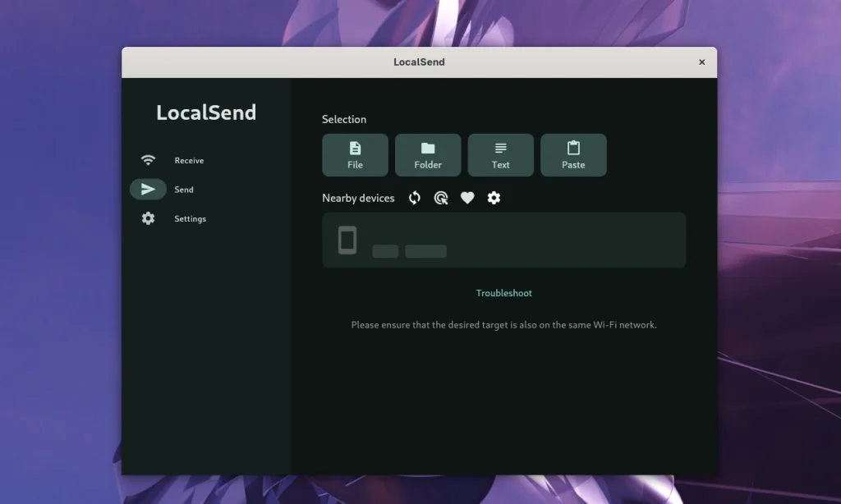Screen dimensions: 841x504
Task: Choose Folder to send
Action: (428, 154)
